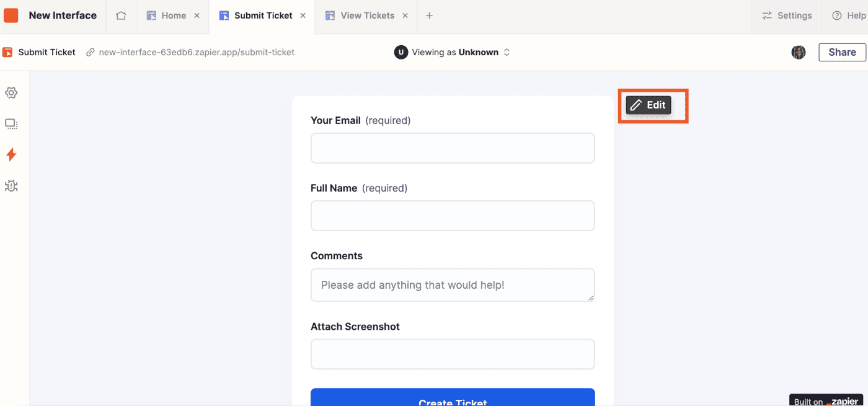
Task: Open Zaps via the orange lightning bolt icon
Action: (11, 154)
